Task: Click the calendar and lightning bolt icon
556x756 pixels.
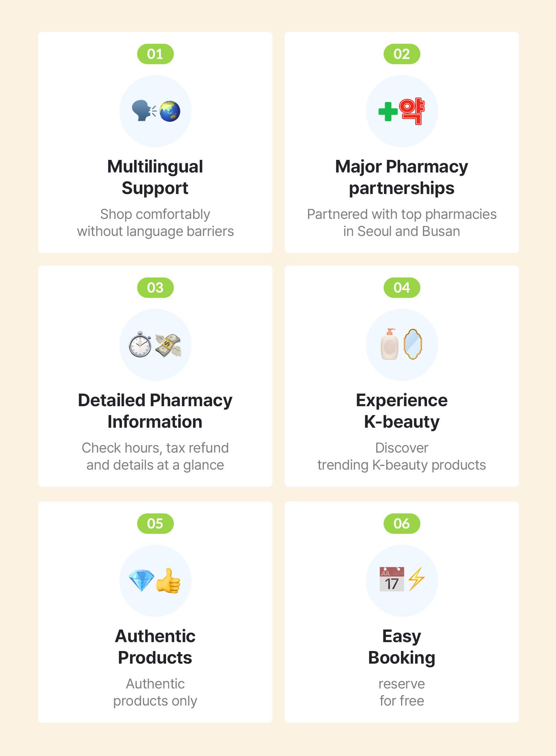Action: pyautogui.click(x=401, y=581)
